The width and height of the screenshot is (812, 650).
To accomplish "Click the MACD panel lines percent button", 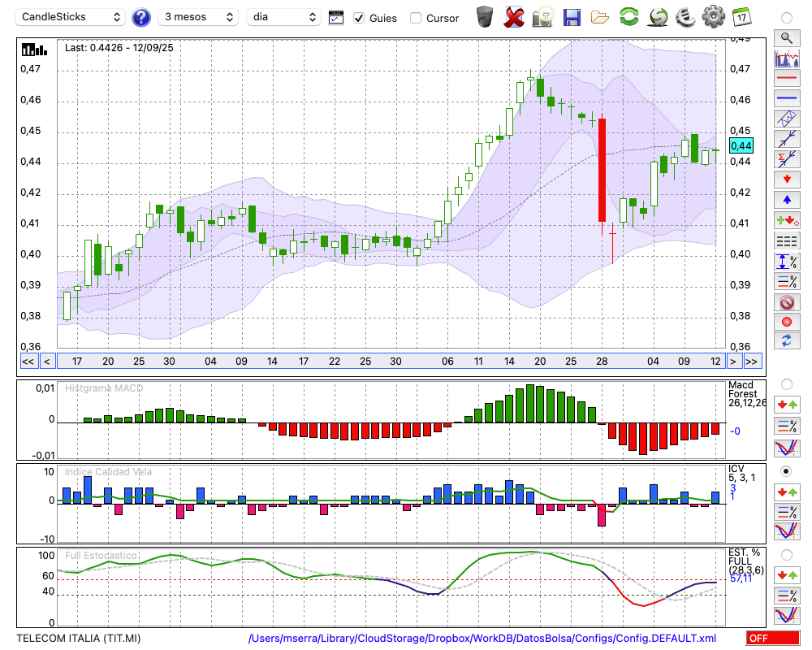I will point(787,427).
